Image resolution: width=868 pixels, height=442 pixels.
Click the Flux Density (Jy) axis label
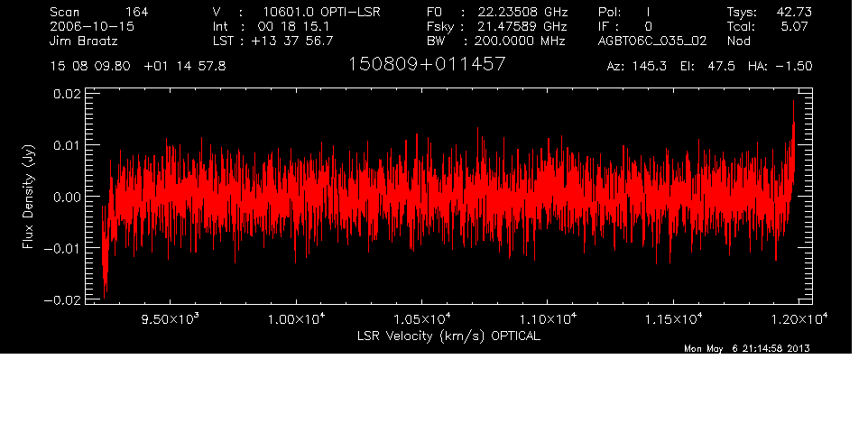[29, 197]
